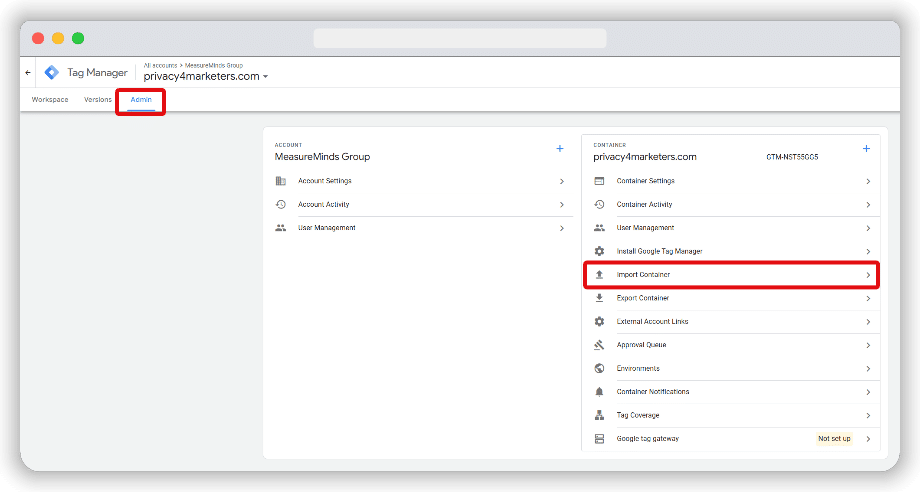920x492 pixels.
Task: Click the Account Settings building icon
Action: point(281,181)
